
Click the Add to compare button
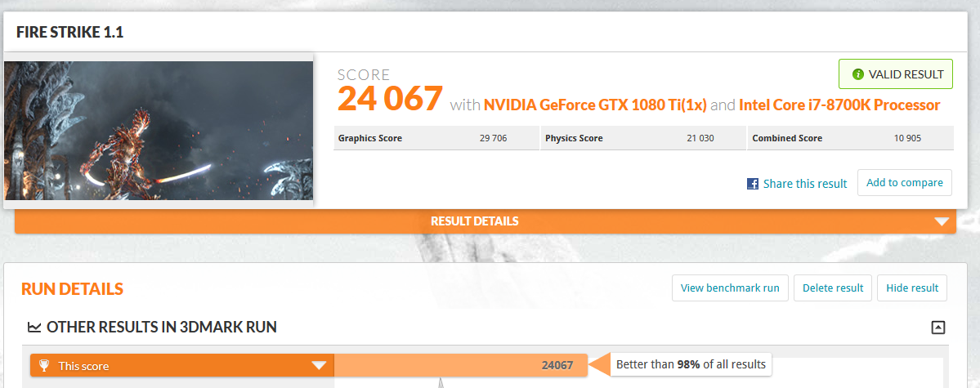pyautogui.click(x=904, y=182)
